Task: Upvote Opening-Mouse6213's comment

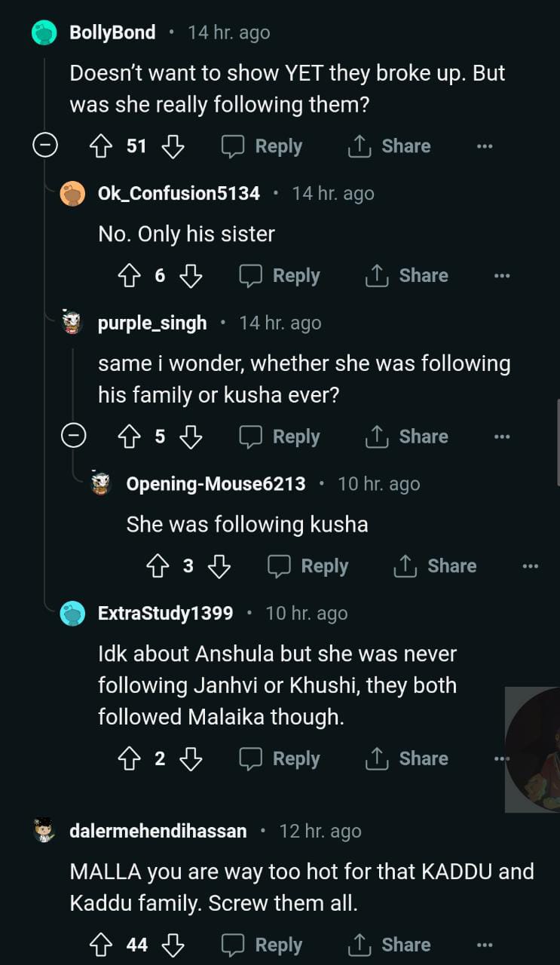Action: coord(158,566)
